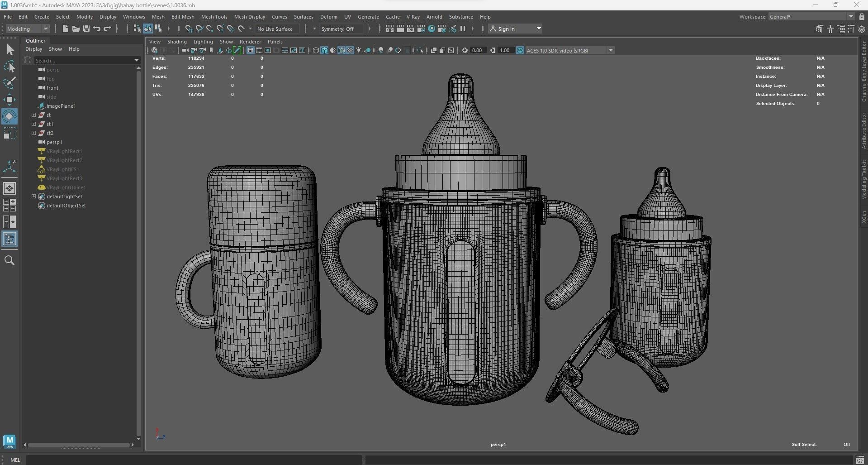868x465 pixels.
Task: Select by hierarchy mode icon
Action: (x=137, y=29)
